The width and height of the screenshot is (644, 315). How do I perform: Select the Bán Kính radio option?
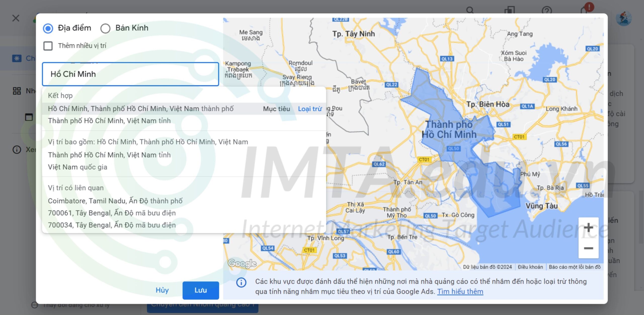pyautogui.click(x=105, y=28)
